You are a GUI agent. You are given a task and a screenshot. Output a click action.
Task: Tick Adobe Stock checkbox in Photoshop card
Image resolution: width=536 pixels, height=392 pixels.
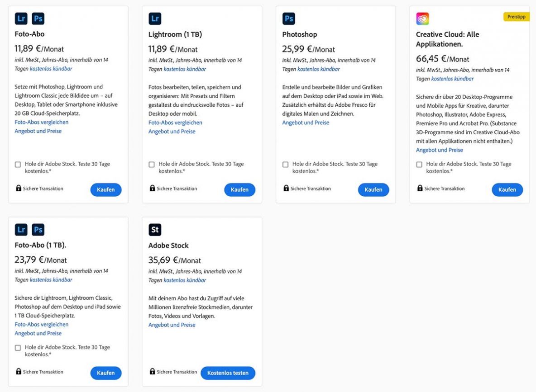pyautogui.click(x=285, y=165)
